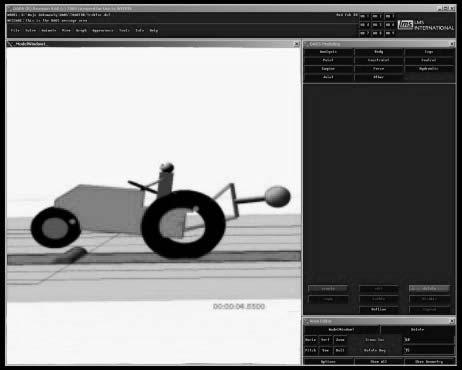
Task: Click the tractor hood body
Action: 99,208
